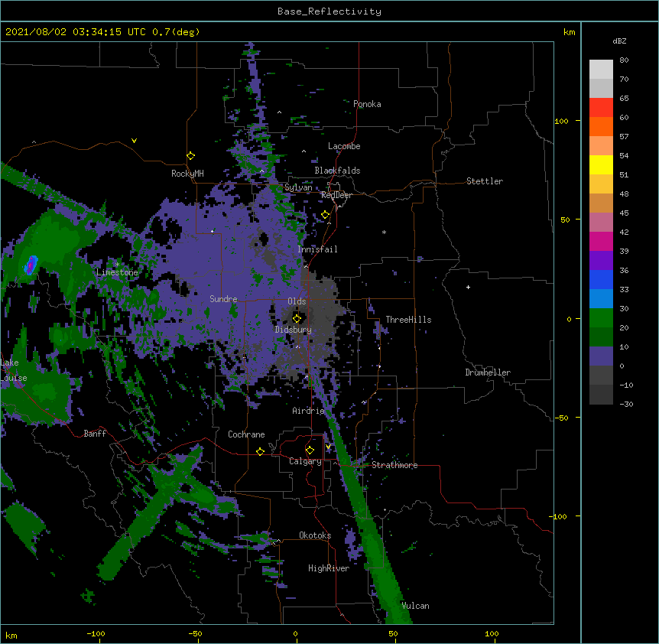Click the Calgary city label

point(305,461)
